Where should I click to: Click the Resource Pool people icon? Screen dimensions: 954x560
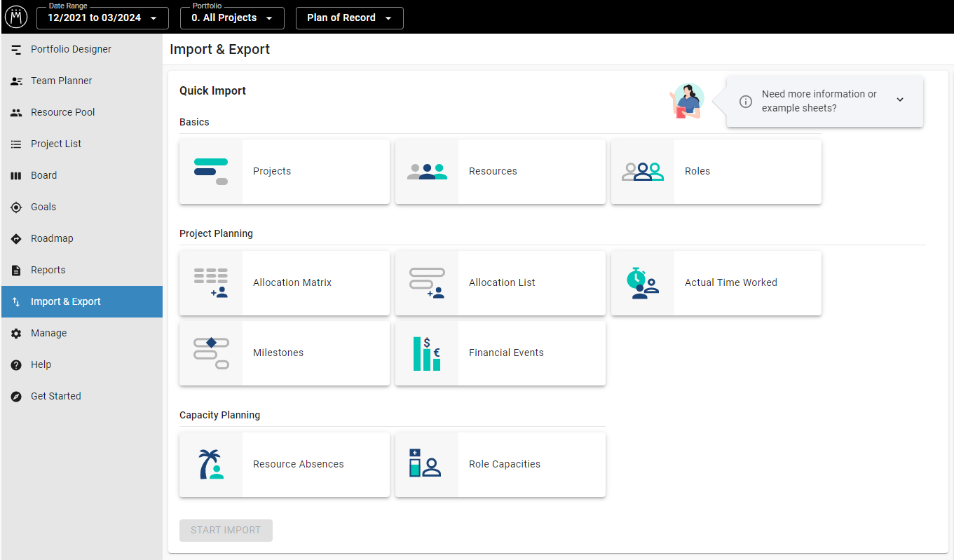click(16, 113)
